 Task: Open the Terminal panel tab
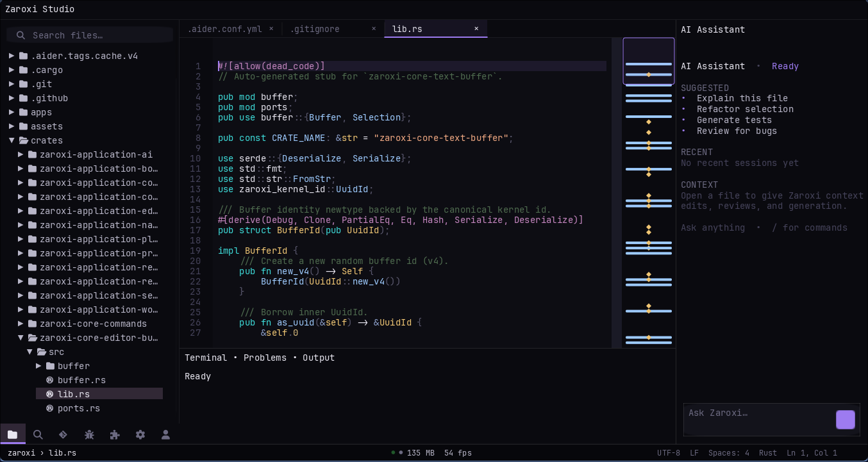(206, 358)
